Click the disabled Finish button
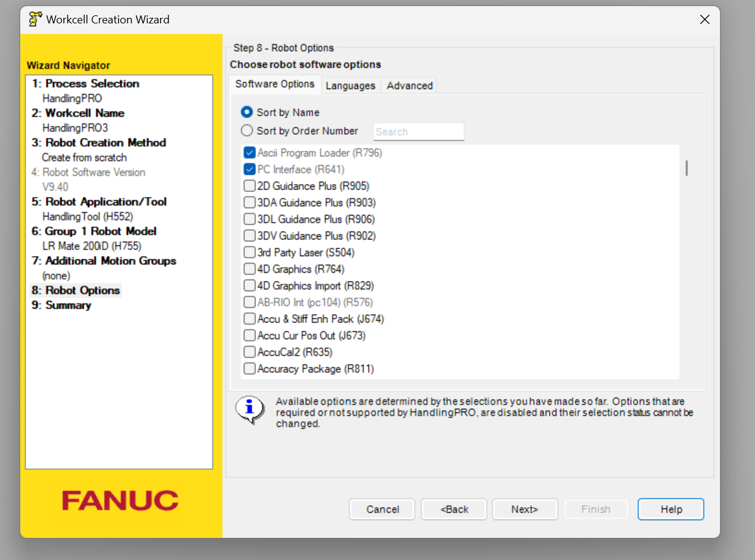This screenshot has width=755, height=560. point(596,509)
